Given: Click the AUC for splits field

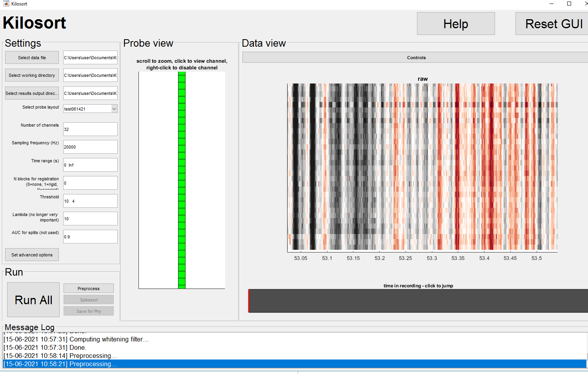Looking at the screenshot, I should point(90,236).
